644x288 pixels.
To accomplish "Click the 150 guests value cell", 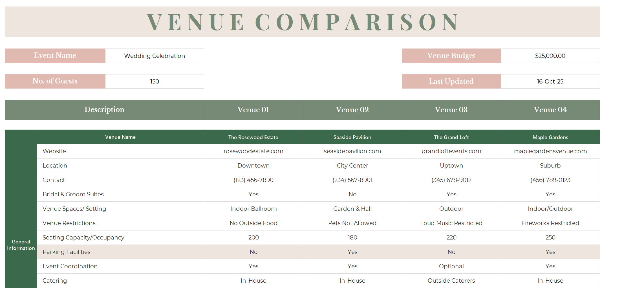I will click(155, 81).
